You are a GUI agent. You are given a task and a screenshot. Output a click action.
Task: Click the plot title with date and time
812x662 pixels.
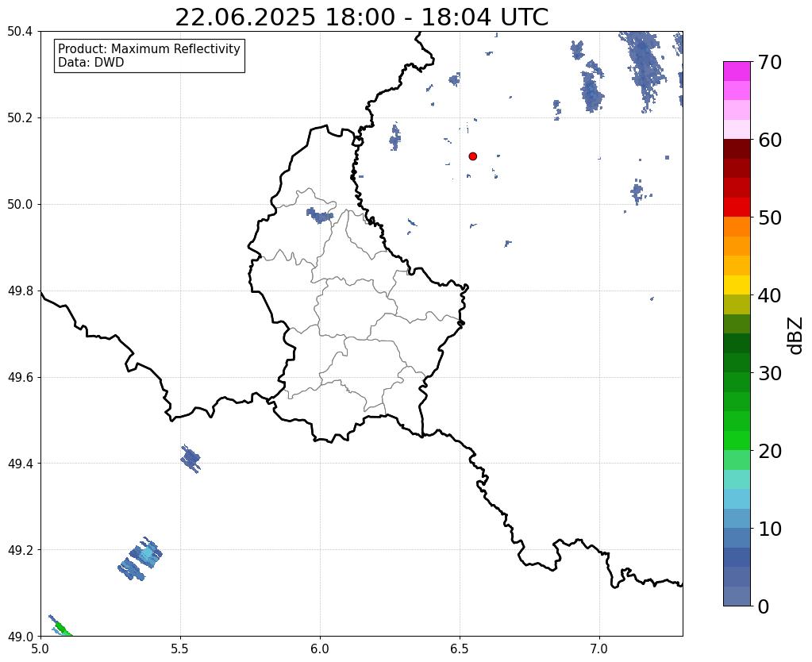(x=361, y=17)
